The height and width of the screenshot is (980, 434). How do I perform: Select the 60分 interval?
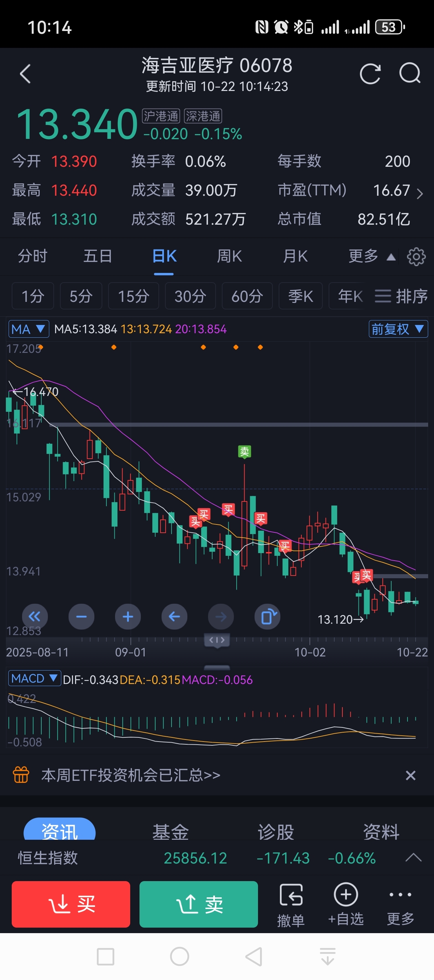[x=247, y=296]
